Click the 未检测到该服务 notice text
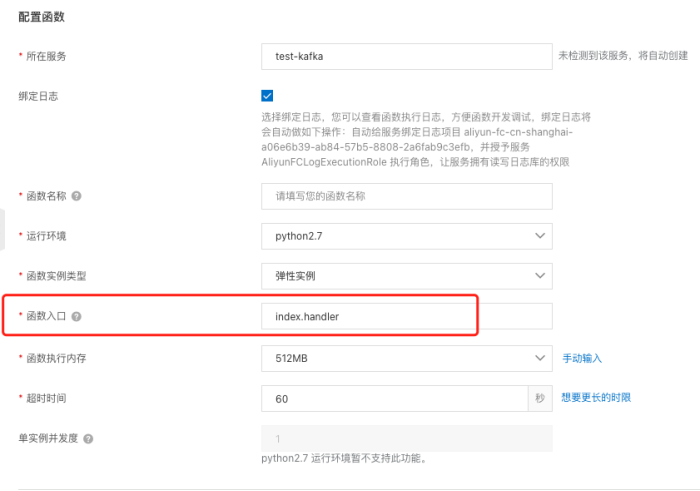The image size is (700, 491). click(619, 56)
